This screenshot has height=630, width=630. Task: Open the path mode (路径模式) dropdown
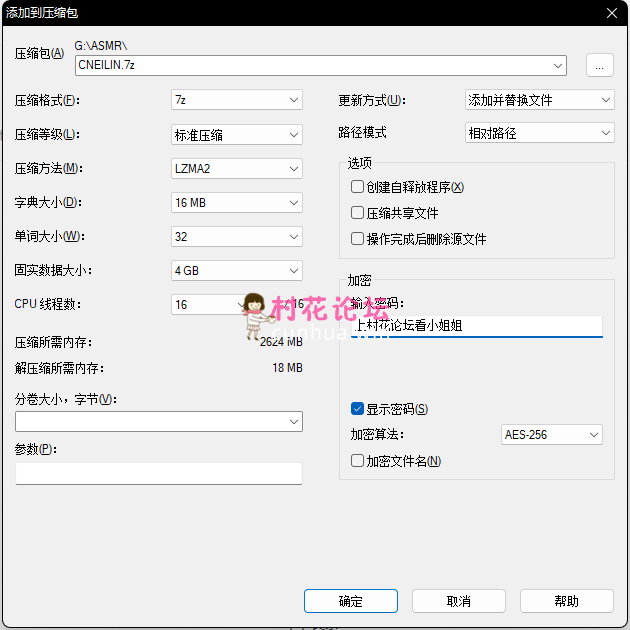[x=539, y=132]
